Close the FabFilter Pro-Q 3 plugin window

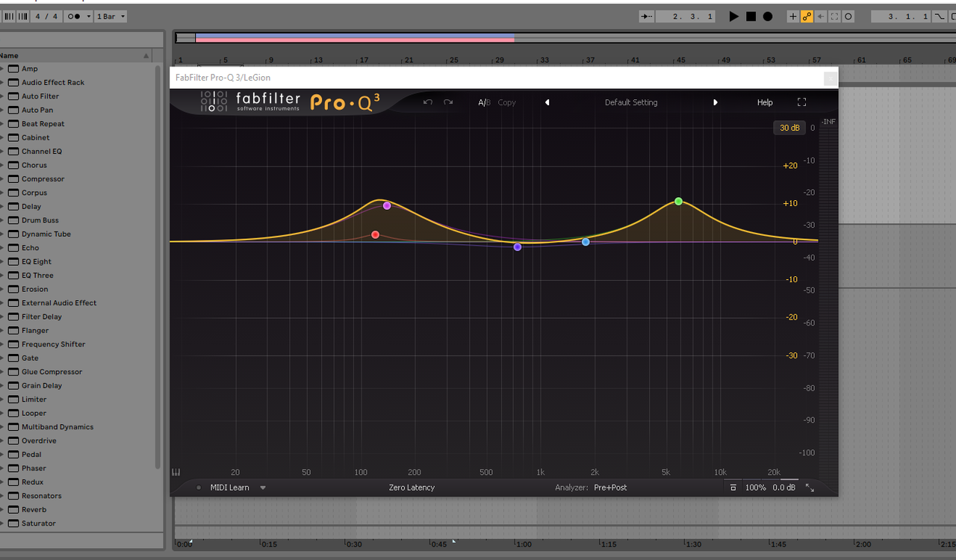[830, 78]
